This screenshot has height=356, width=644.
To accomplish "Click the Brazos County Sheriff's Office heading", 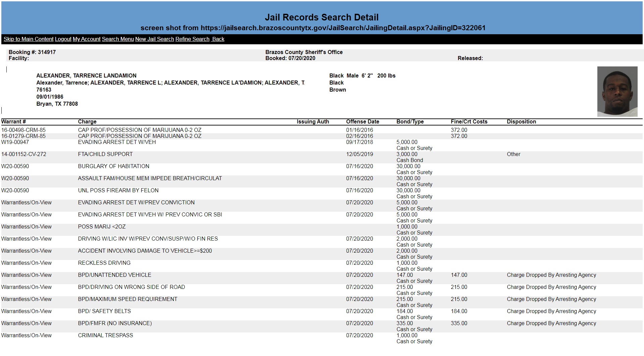I will tap(304, 52).
